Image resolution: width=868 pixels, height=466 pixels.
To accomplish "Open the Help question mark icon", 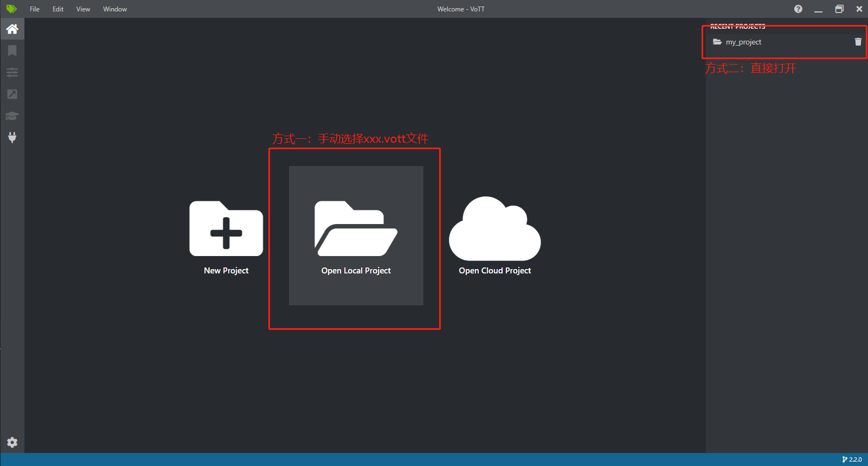I will [798, 9].
